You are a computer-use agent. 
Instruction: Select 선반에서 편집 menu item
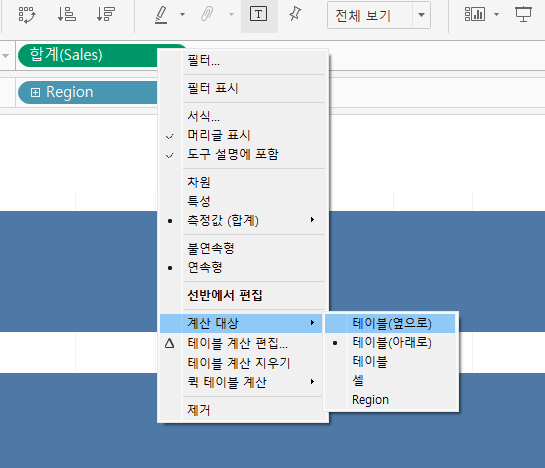click(243, 296)
